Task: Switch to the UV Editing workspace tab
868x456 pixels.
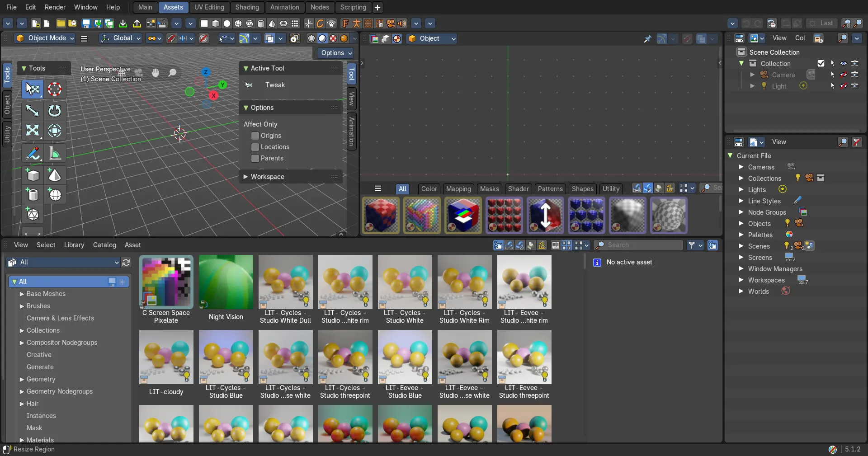Action: coord(209,7)
